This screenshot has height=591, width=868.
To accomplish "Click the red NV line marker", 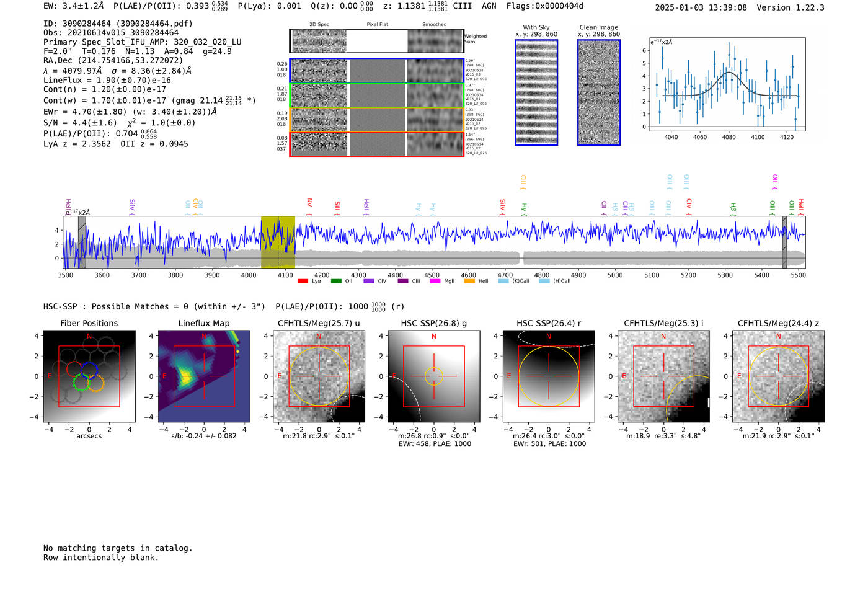I will pyautogui.click(x=309, y=207).
